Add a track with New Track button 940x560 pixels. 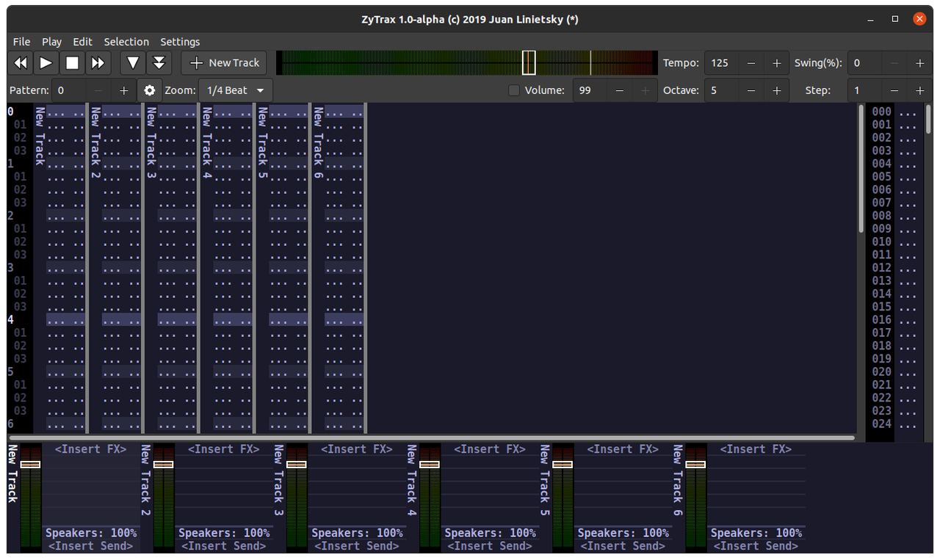click(224, 63)
